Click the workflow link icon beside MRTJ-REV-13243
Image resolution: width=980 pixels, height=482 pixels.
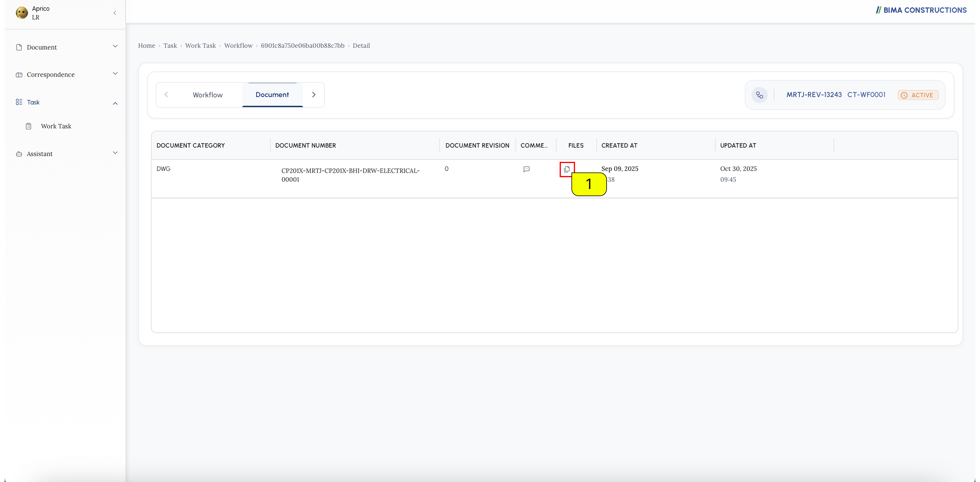(759, 95)
